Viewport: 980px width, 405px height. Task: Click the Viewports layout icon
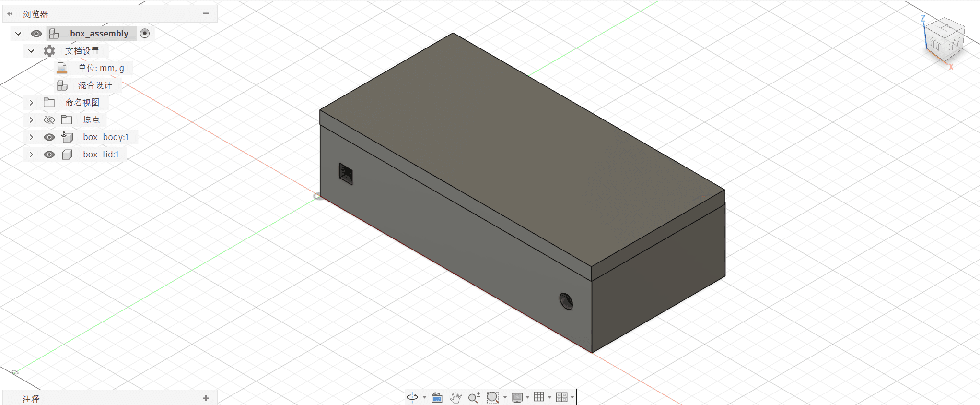(x=561, y=397)
